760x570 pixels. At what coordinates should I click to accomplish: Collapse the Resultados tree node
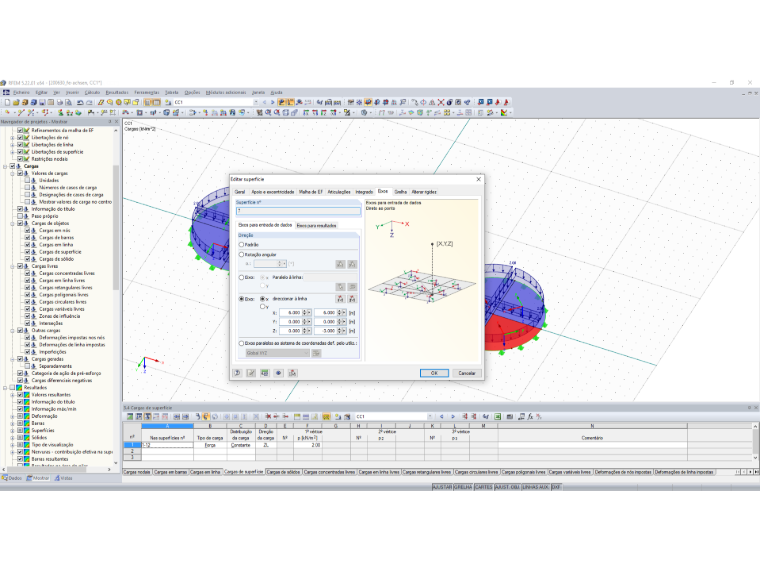point(5,388)
